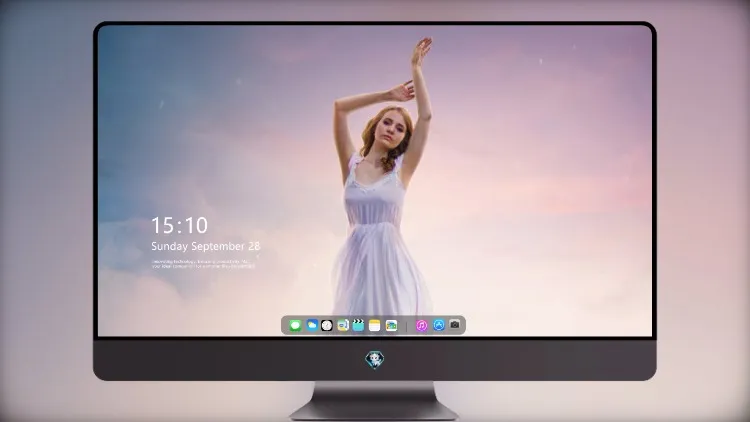This screenshot has height=422, width=750.
Task: Launch the pink iTunes music app
Action: pos(421,325)
